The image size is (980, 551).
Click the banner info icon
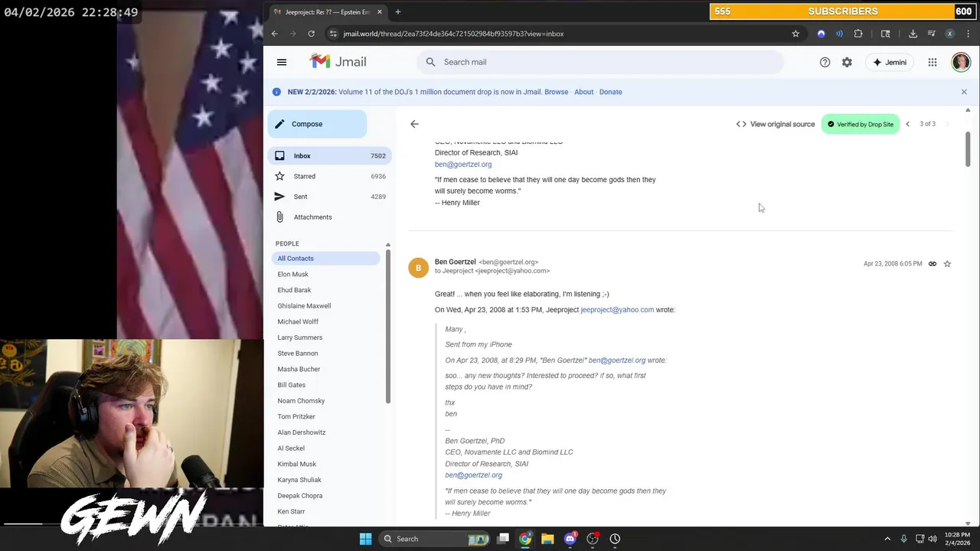click(x=276, y=92)
